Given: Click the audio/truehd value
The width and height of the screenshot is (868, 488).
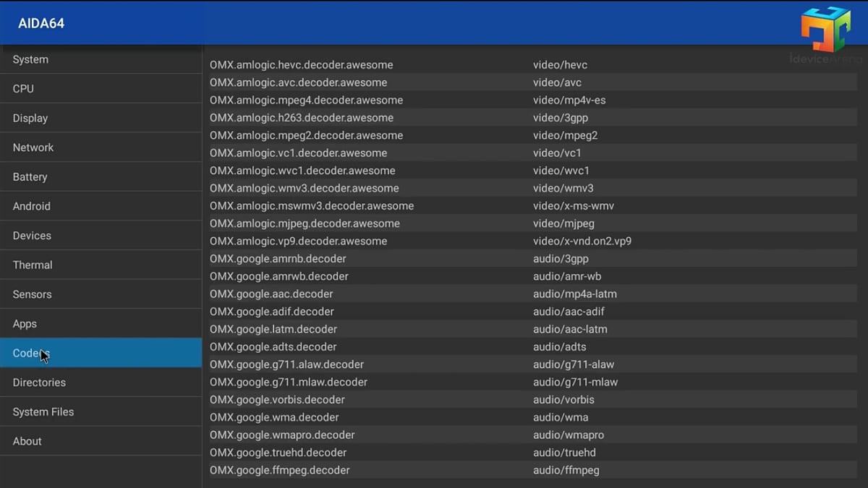Looking at the screenshot, I should point(563,452).
